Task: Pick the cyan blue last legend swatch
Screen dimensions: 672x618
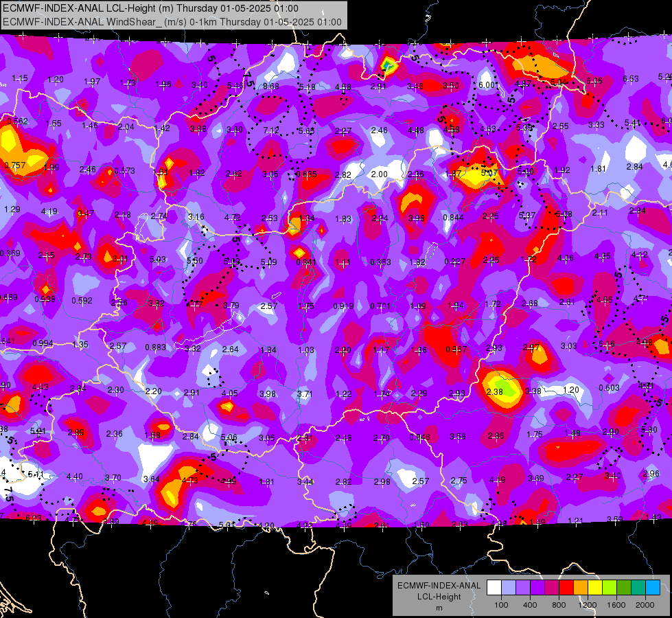Action: coord(653,588)
